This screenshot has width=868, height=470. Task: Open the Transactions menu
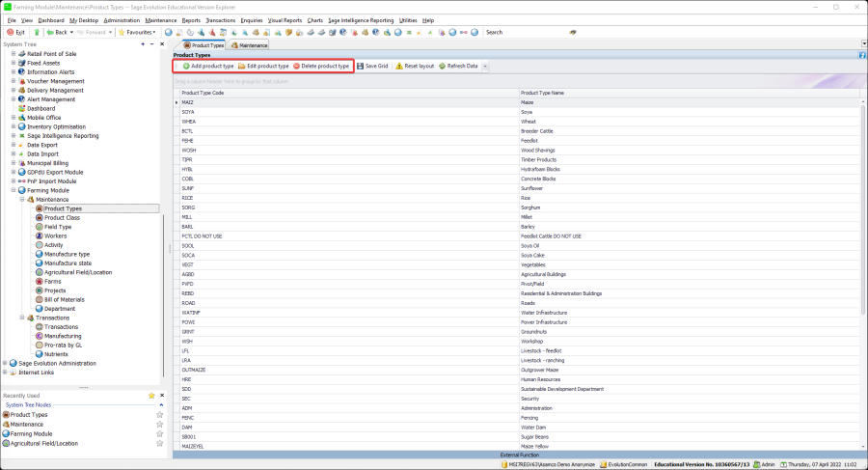(221, 19)
